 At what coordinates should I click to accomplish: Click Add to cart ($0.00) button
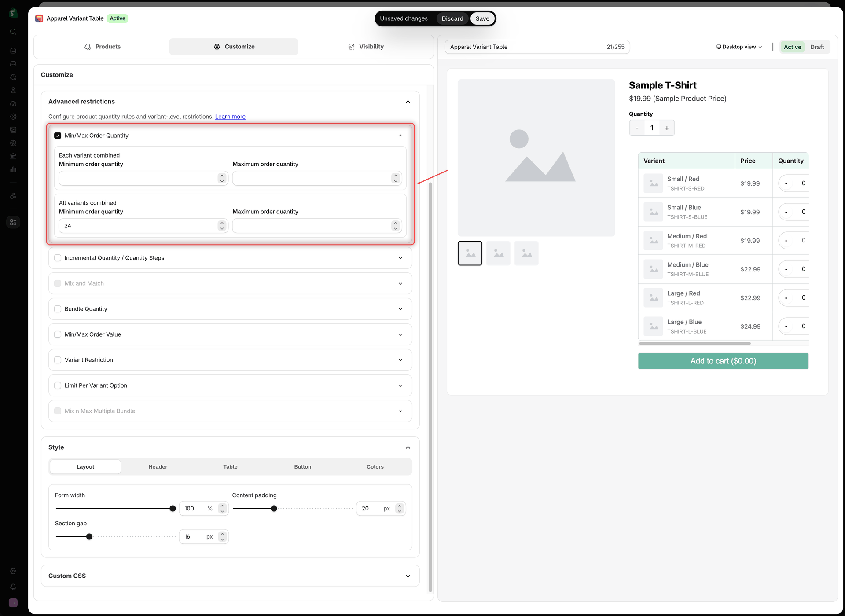(723, 361)
